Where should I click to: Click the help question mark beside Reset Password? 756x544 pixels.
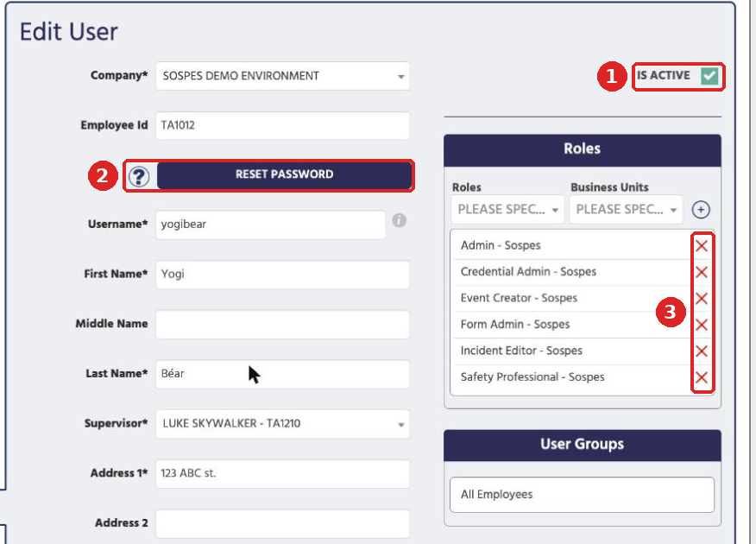tap(139, 176)
